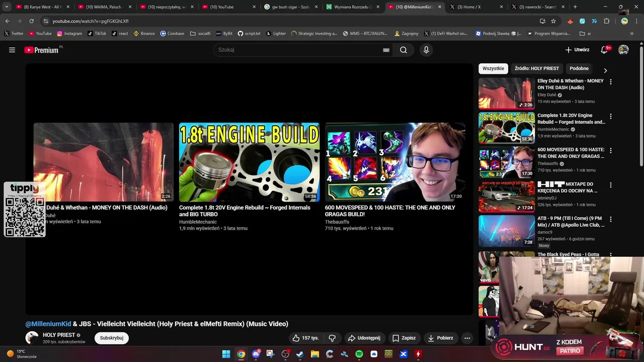644x362 pixels.
Task: Open more actions three-dot menu under video
Action: [467, 338]
